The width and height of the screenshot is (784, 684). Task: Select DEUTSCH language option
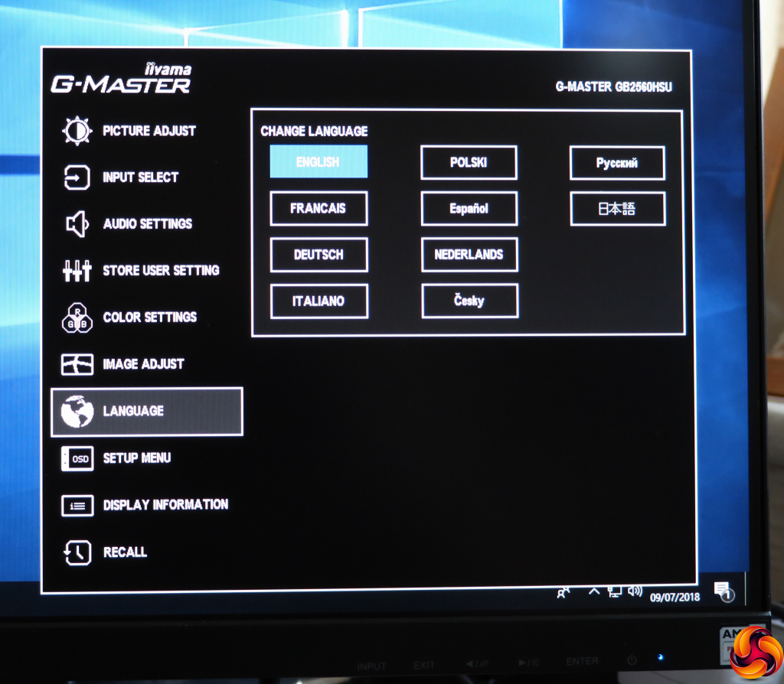point(319,255)
